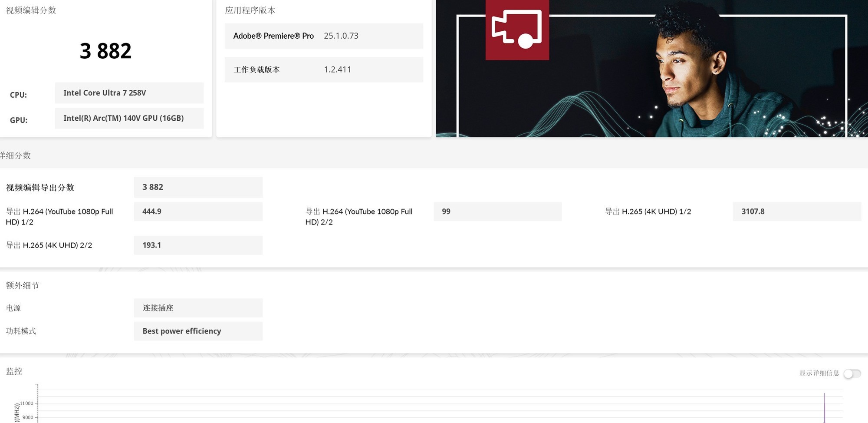
Task: Select the Intel Arc 140V GPU field
Action: (x=129, y=118)
